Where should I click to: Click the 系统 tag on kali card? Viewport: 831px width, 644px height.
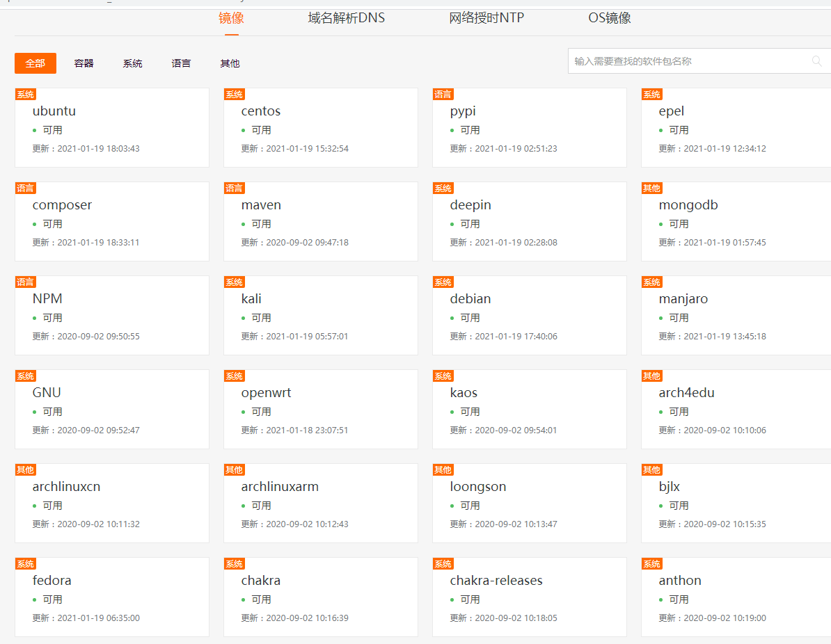[235, 282]
